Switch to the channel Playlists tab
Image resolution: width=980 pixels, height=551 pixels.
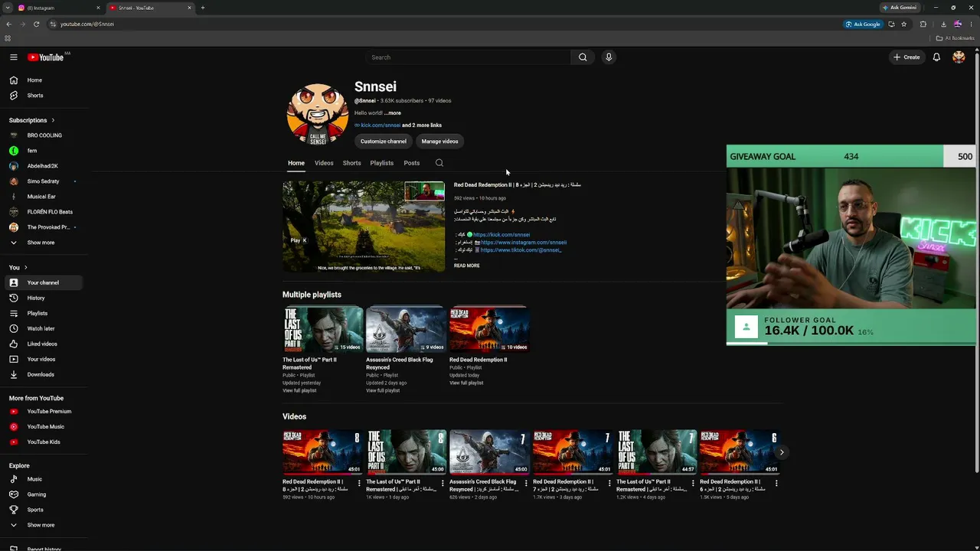pyautogui.click(x=382, y=163)
